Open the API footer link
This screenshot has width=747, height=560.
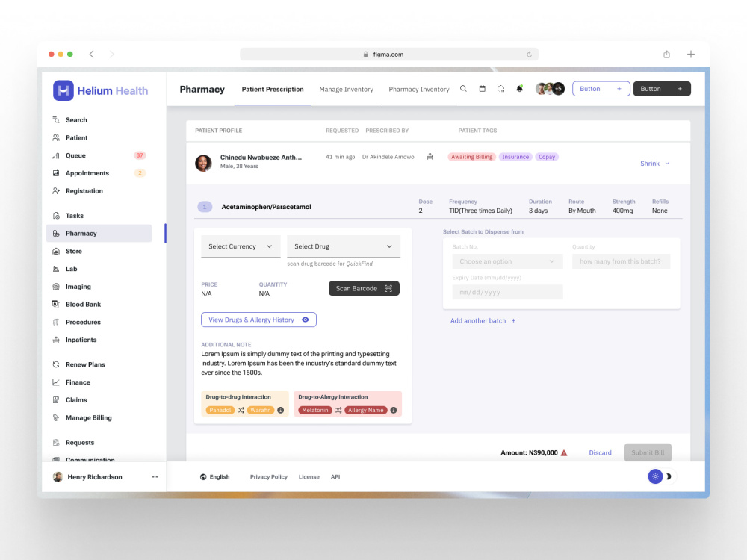coord(335,476)
